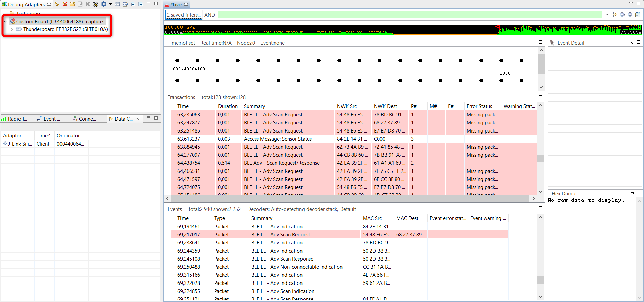Select the Access Message: Sensor Status transaction
The image size is (644, 302).
[x=354, y=139]
